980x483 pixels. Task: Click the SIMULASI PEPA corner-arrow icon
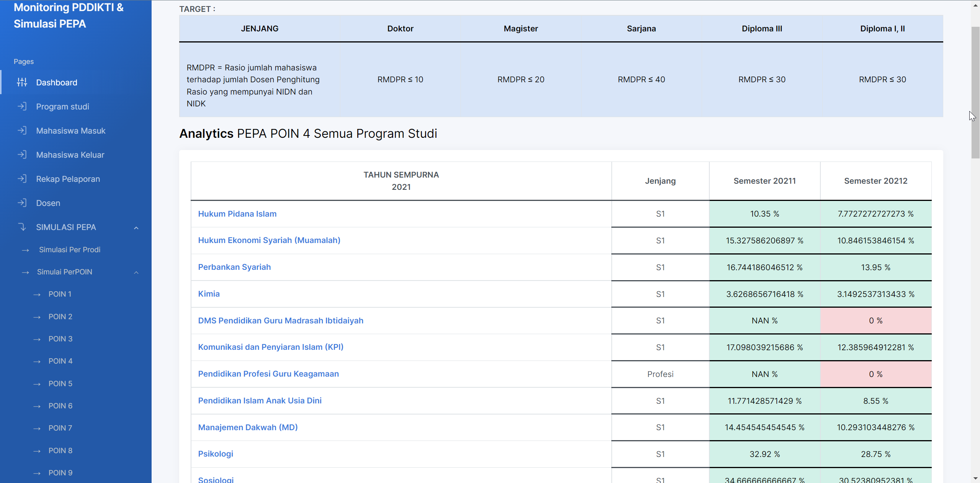[22, 227]
